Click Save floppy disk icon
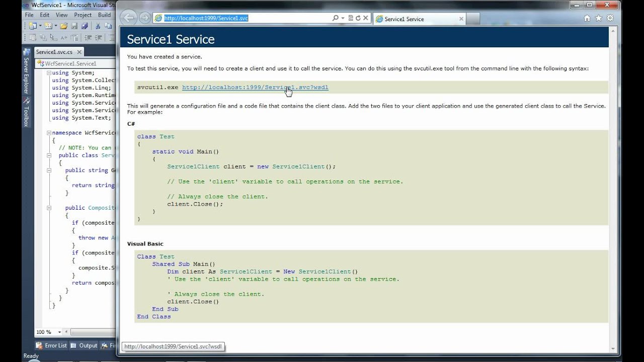The width and height of the screenshot is (644, 362). [x=74, y=26]
